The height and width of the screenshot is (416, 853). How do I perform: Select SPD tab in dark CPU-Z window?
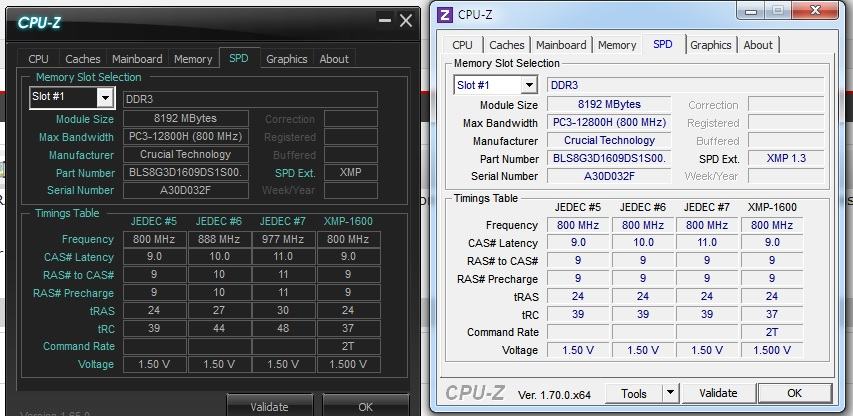point(239,58)
